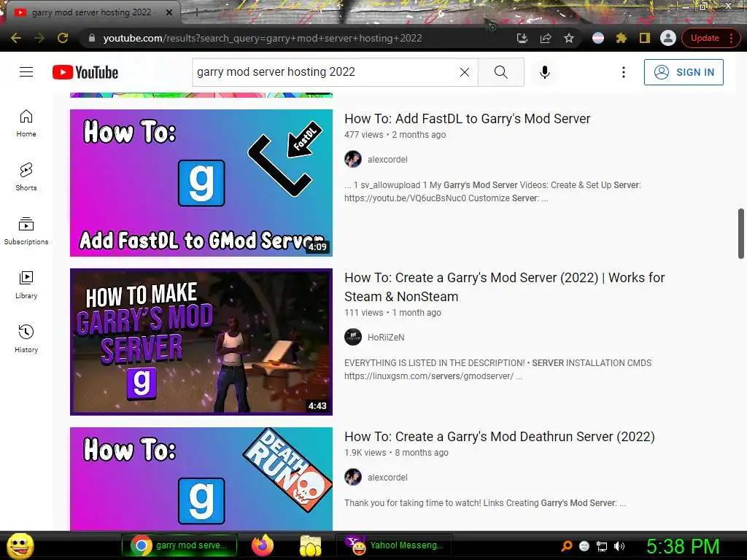Image resolution: width=747 pixels, height=560 pixels.
Task: Launch Firefox from the taskbar
Action: 263,545
